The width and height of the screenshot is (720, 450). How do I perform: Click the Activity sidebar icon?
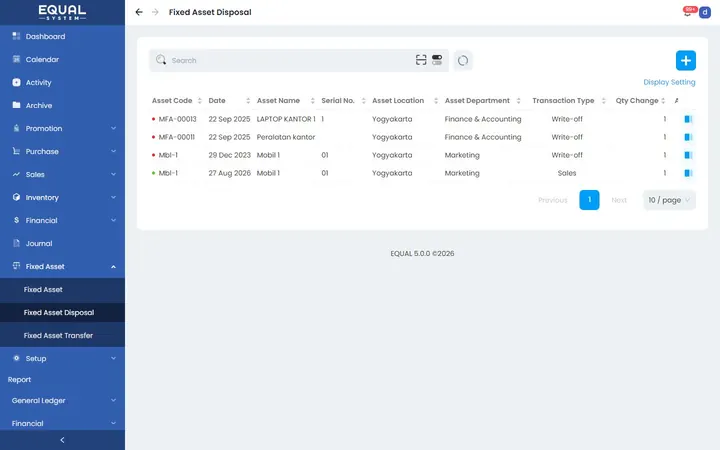(x=16, y=82)
